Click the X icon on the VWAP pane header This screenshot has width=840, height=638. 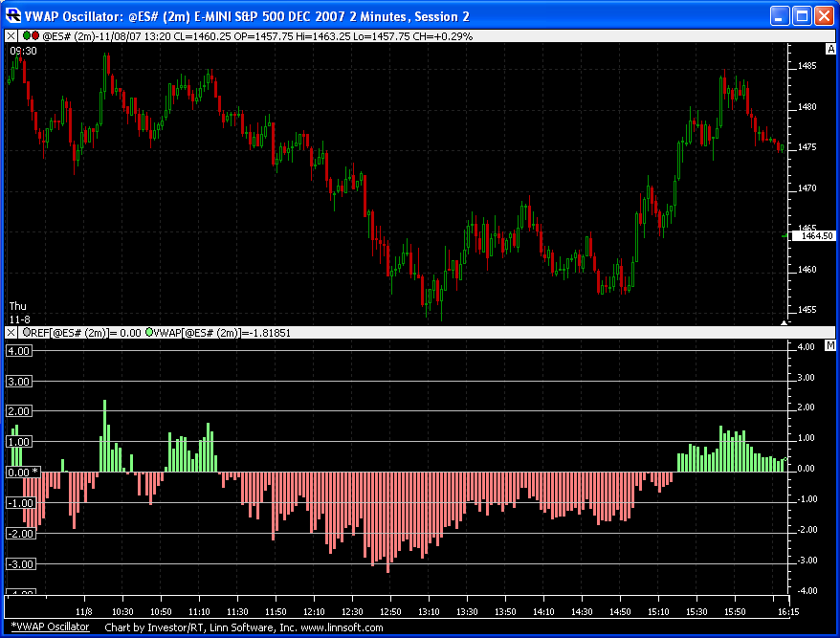[x=10, y=332]
